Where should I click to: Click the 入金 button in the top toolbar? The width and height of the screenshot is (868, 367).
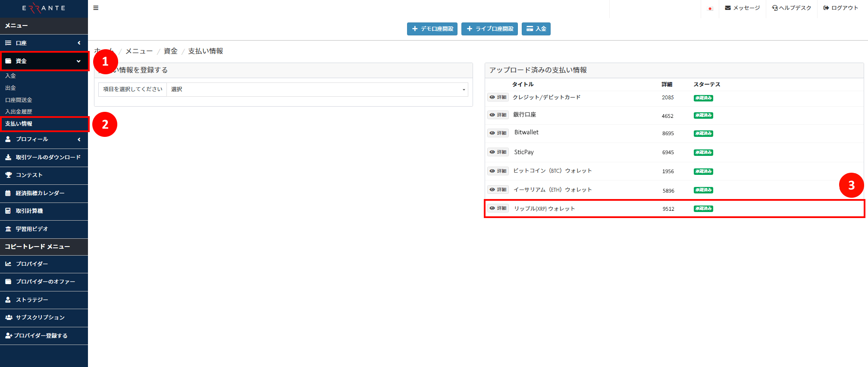pyautogui.click(x=536, y=29)
